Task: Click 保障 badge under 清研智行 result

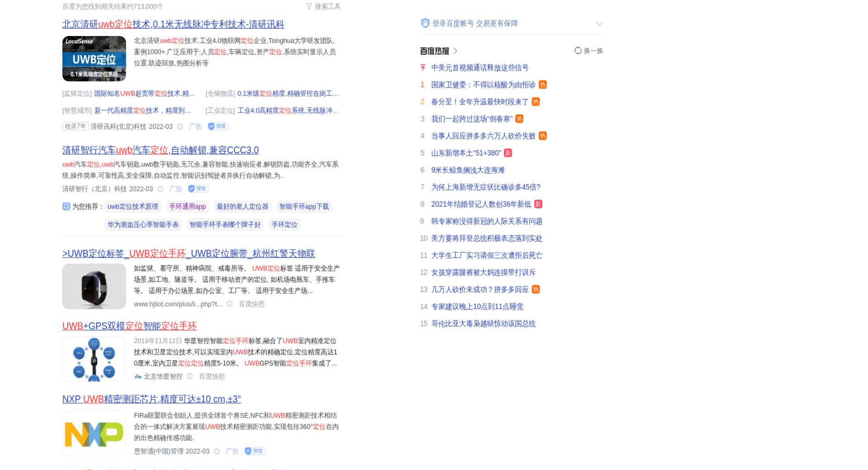Action: [198, 189]
